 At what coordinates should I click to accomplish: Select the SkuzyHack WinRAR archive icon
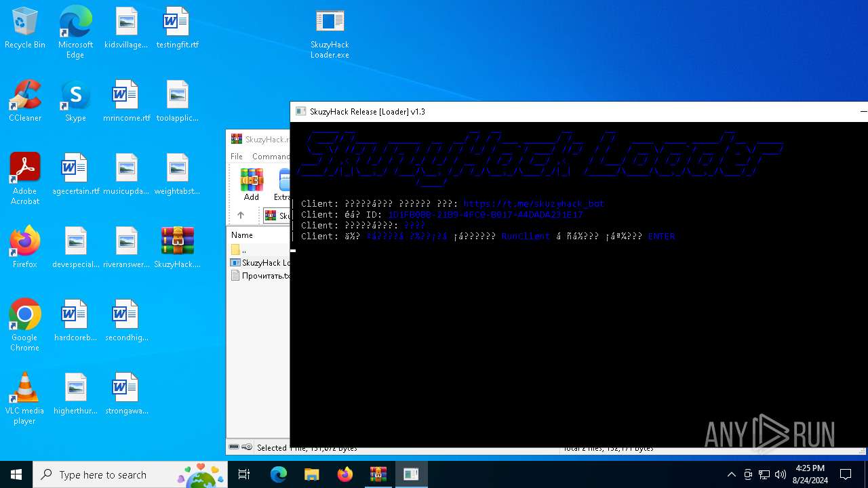177,248
